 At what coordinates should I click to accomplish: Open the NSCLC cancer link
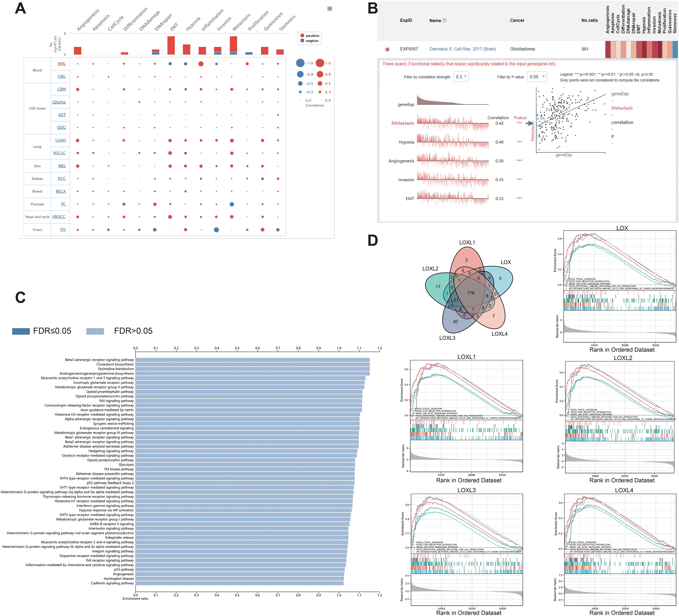[x=59, y=153]
